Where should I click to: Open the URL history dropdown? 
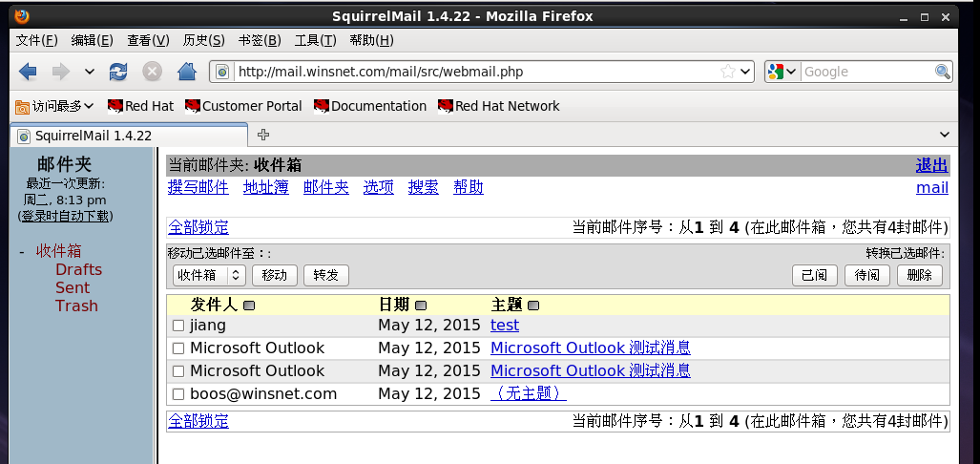click(745, 72)
